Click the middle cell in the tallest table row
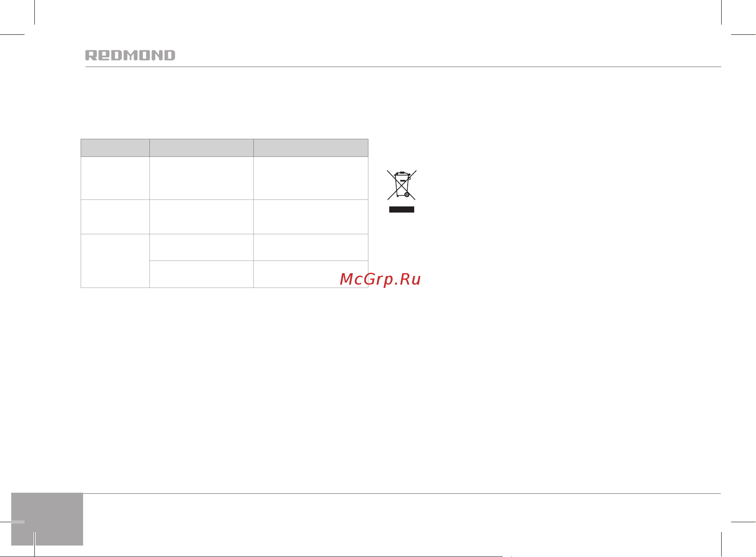The width and height of the screenshot is (756, 557). (x=201, y=178)
